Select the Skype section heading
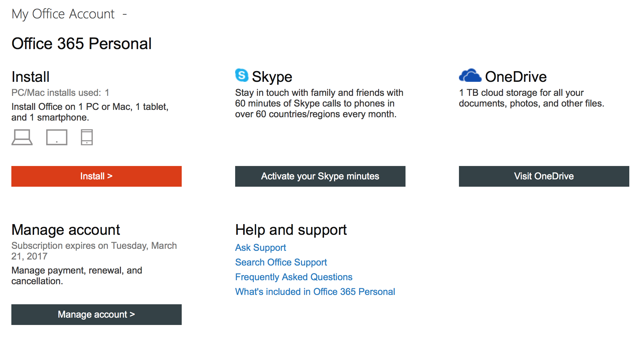 (x=272, y=77)
